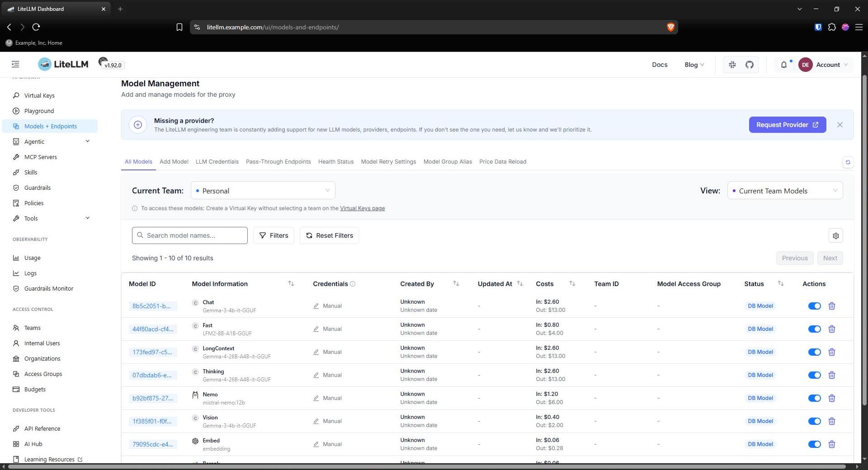868x470 pixels.
Task: Click Reset Filters
Action: [329, 235]
